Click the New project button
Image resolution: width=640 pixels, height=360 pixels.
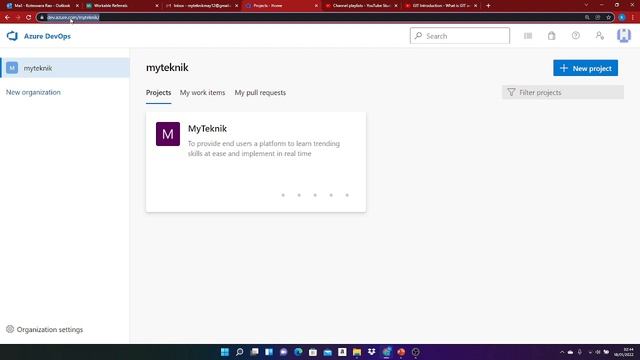585,68
